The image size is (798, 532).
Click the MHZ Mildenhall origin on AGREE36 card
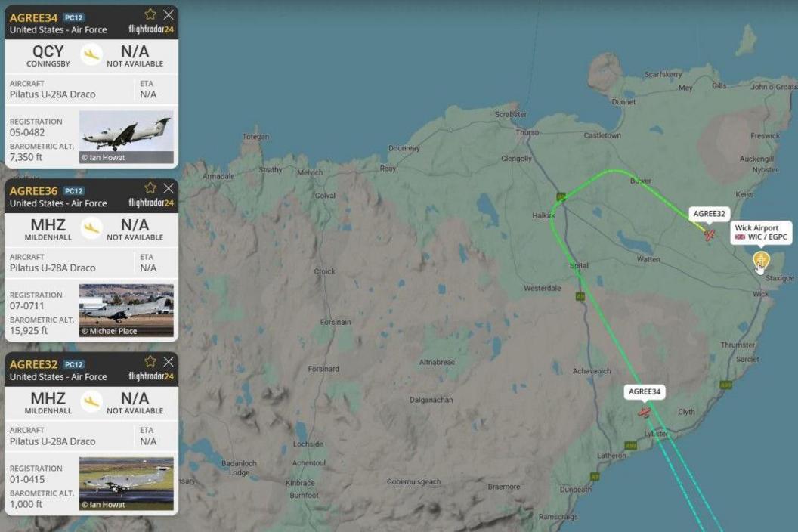point(48,229)
